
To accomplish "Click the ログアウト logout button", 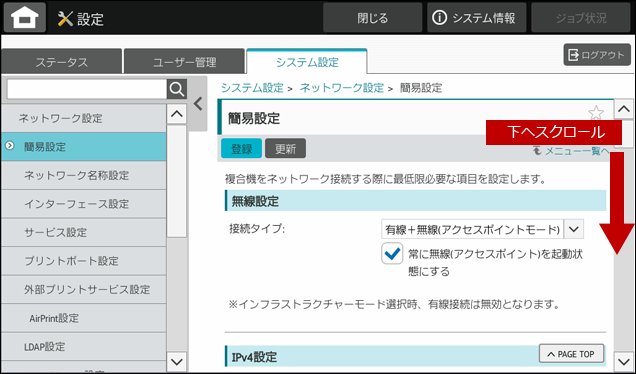I will (597, 55).
